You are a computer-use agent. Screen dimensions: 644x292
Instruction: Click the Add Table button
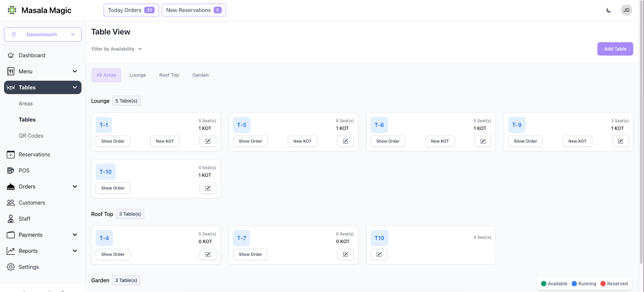tap(615, 49)
